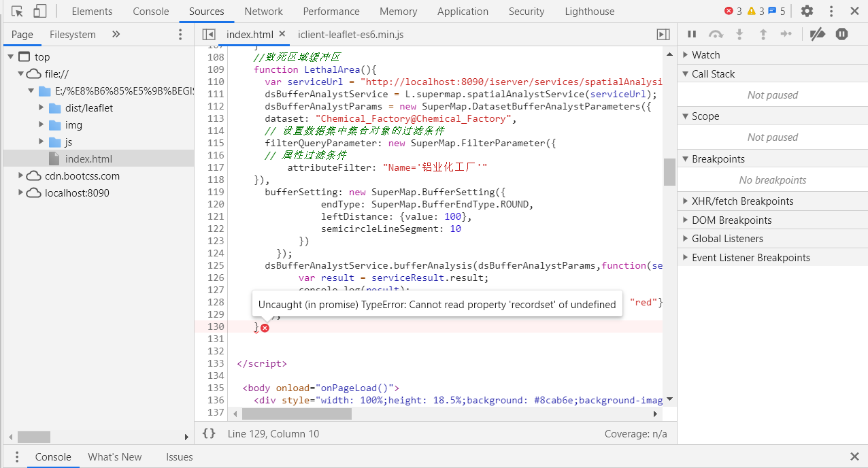Show more navigator tabs chevron

[x=116, y=34]
